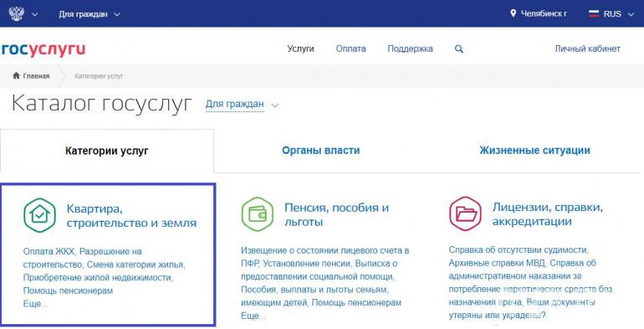Open Личный кабинет link
644x329 pixels.
coord(587,49)
